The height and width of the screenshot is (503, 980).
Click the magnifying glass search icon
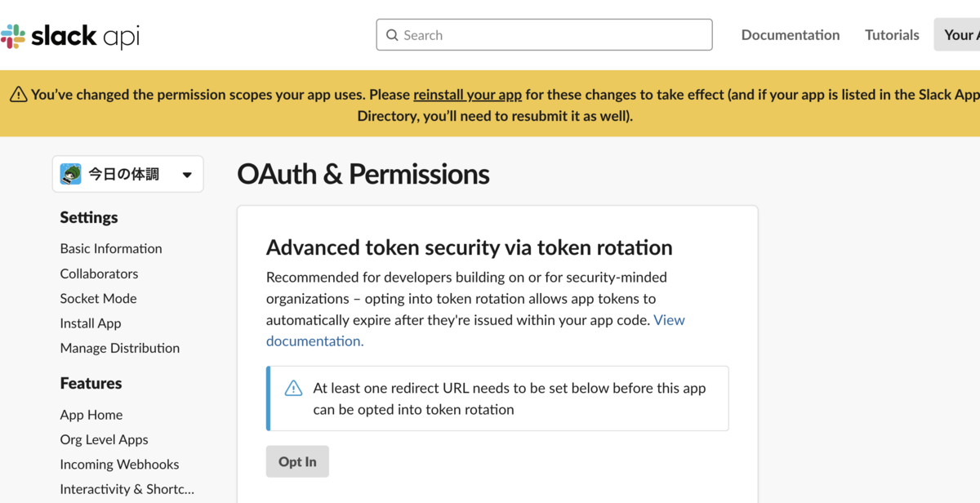[392, 35]
